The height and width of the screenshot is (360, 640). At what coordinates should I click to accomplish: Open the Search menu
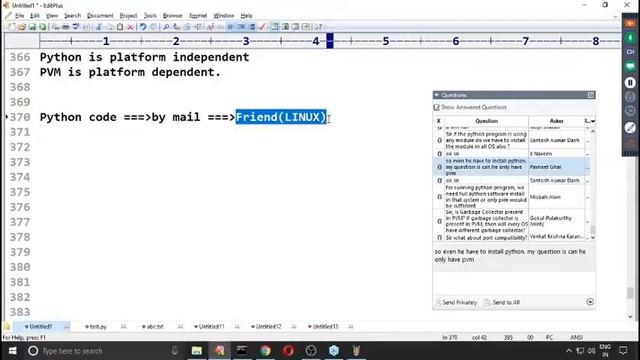(72, 16)
